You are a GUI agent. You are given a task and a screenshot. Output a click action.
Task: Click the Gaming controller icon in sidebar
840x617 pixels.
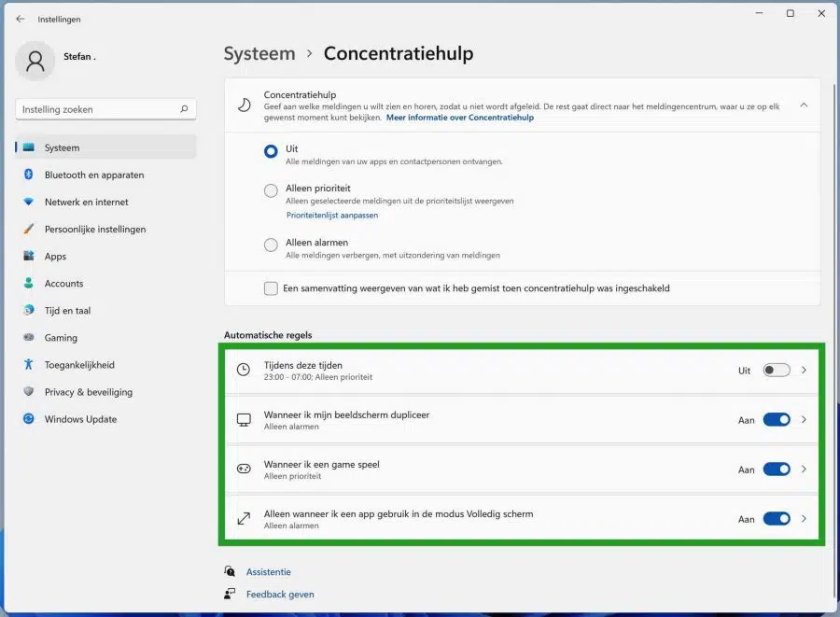coord(28,337)
